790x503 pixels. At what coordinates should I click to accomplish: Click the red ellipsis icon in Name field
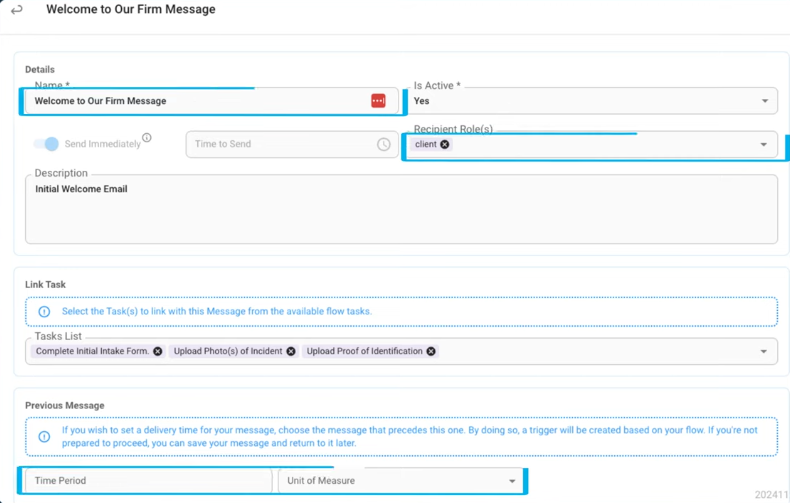click(x=378, y=101)
